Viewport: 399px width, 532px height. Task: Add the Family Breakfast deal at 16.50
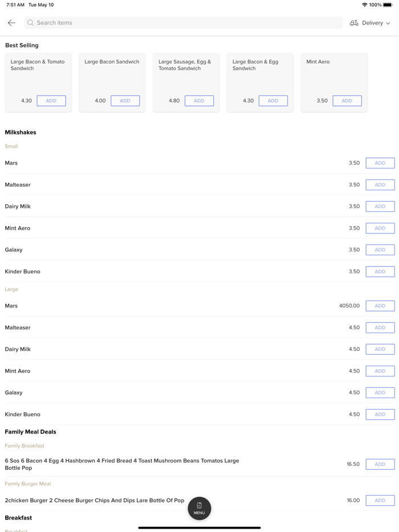380,464
